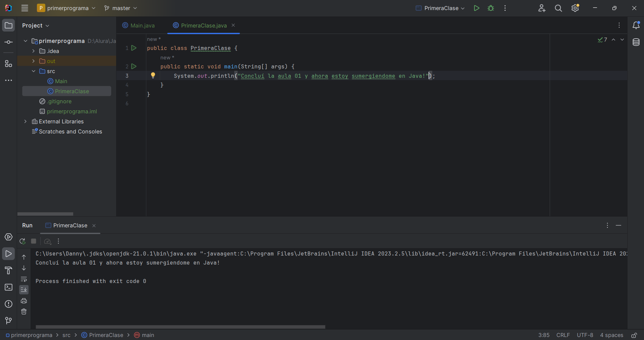Jump down the stack trace arrow
Screen dimensions: 644x340
(x=24, y=268)
